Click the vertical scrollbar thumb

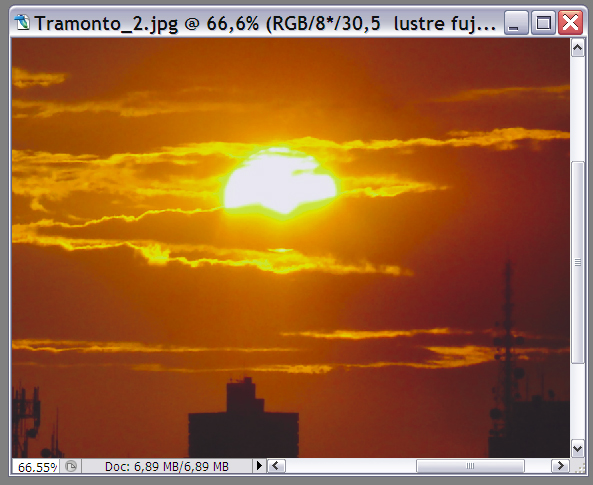pos(577,262)
